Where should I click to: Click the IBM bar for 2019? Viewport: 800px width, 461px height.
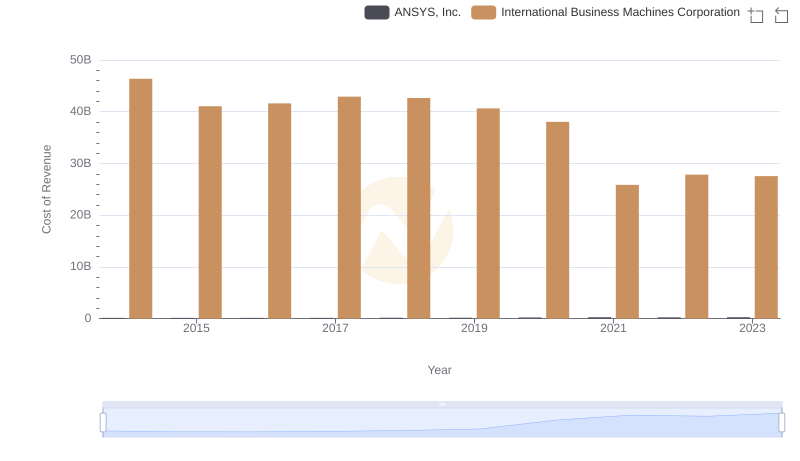click(x=488, y=213)
